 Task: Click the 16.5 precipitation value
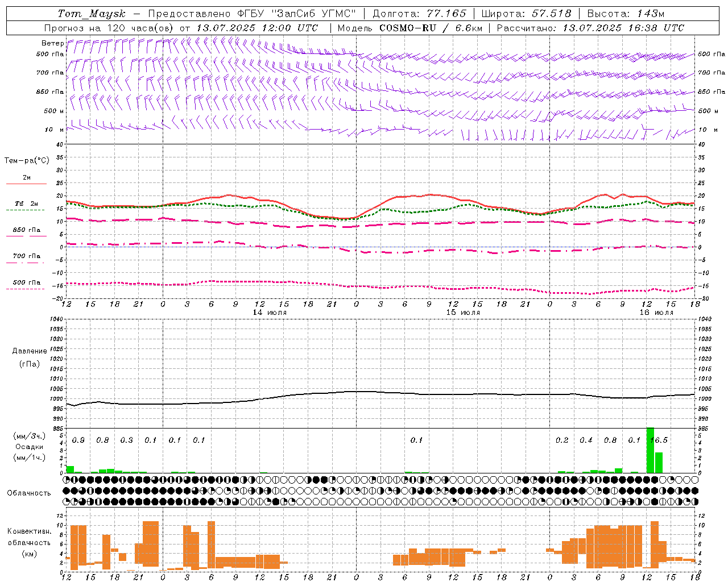(x=659, y=440)
